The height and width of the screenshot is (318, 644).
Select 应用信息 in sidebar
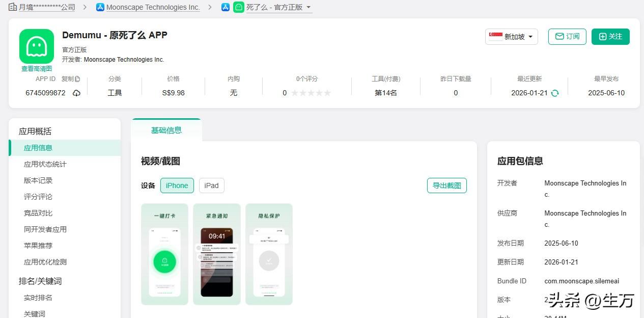point(65,148)
